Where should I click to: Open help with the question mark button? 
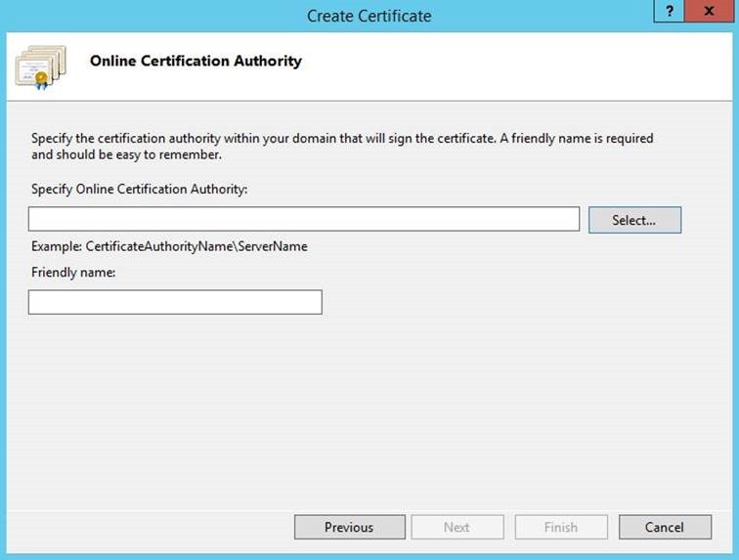670,11
